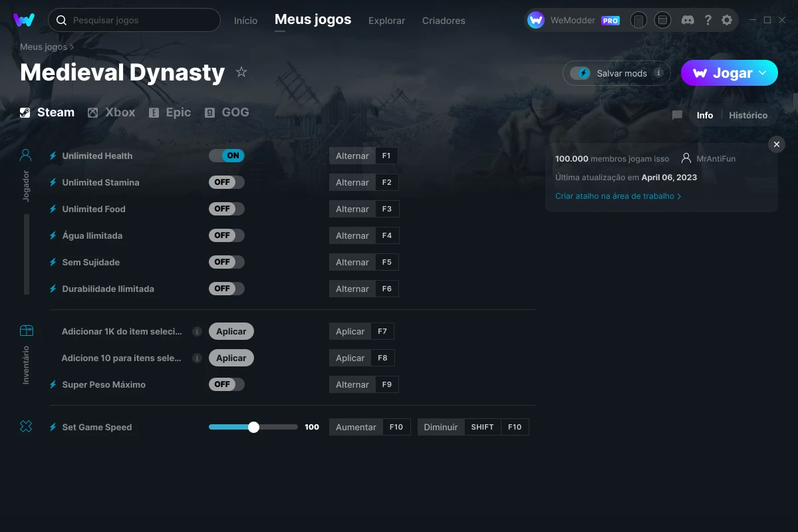Select the Steam platform tab
798x532 pixels.
coord(47,112)
